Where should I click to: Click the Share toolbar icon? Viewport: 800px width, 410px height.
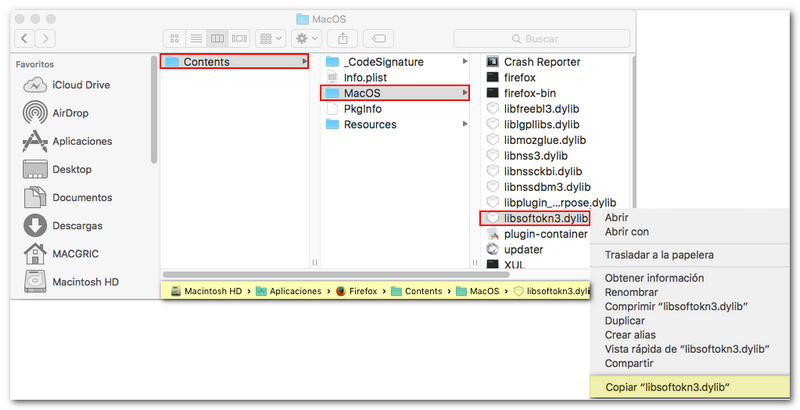342,38
